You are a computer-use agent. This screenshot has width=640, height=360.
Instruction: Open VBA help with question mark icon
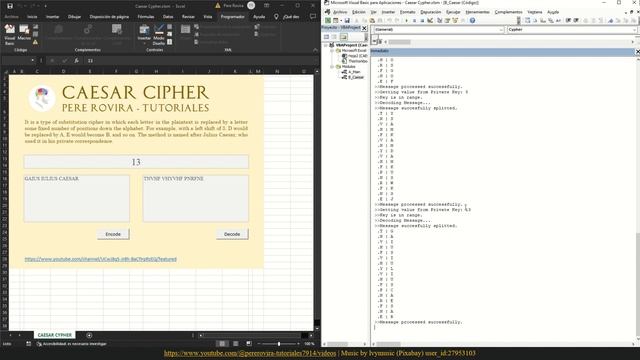[472, 20]
